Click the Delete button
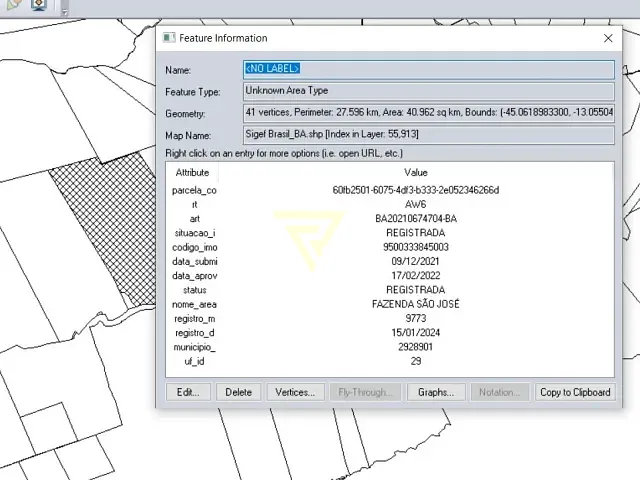 (x=238, y=392)
